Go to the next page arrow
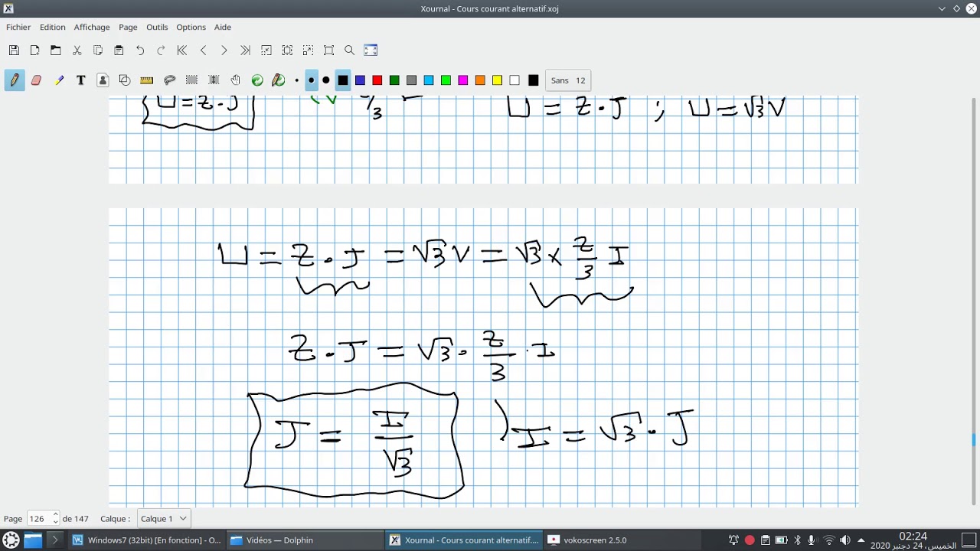Image resolution: width=980 pixels, height=551 pixels. 224,51
